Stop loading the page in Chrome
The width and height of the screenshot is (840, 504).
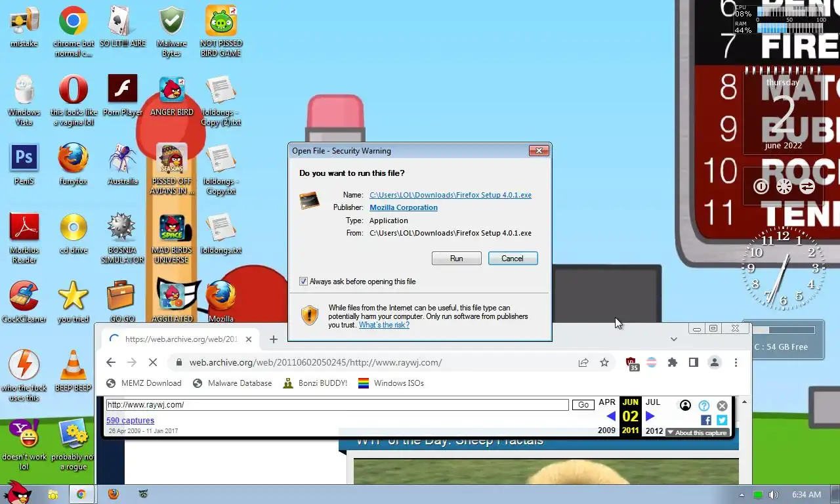(152, 362)
